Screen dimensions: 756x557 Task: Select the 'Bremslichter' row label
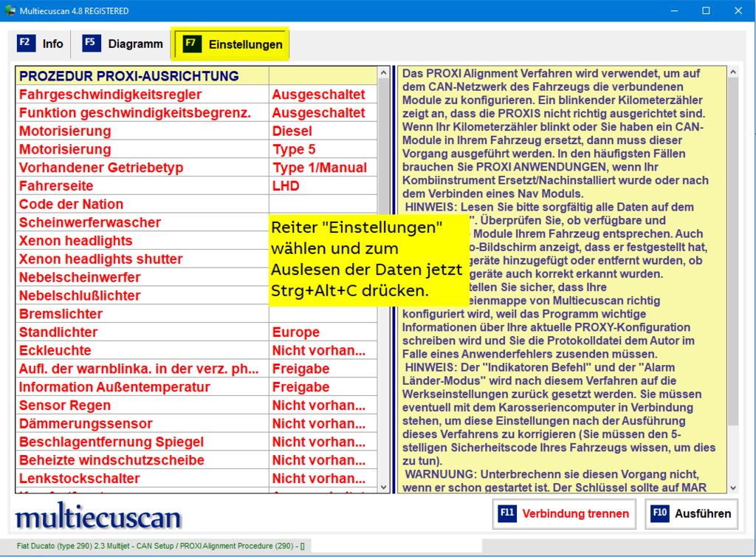point(61,315)
